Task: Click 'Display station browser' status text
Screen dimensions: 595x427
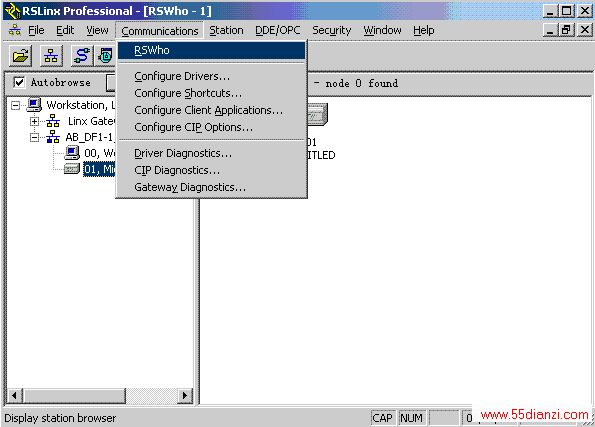Action: 60,418
